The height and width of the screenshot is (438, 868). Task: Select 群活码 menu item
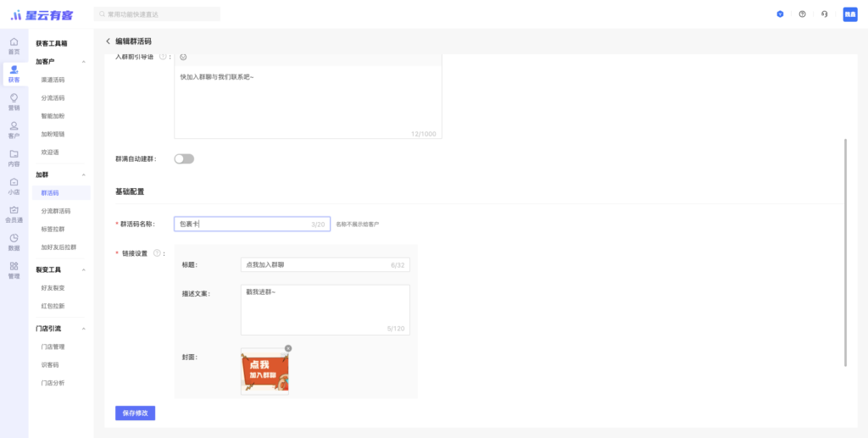pyautogui.click(x=61, y=193)
